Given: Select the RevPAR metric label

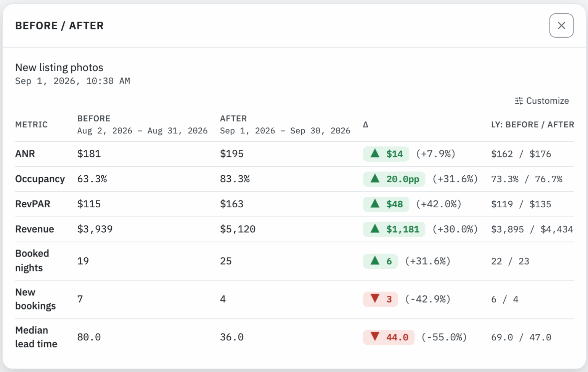Looking at the screenshot, I should (x=33, y=204).
